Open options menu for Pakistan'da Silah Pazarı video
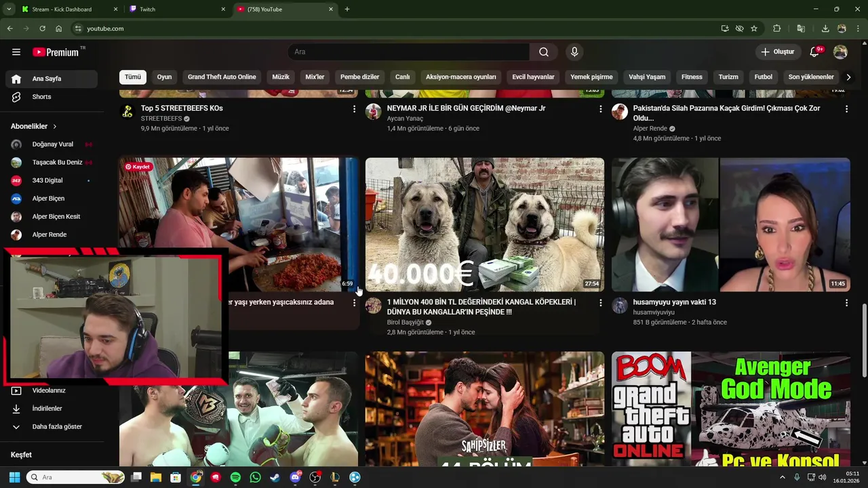 click(846, 108)
